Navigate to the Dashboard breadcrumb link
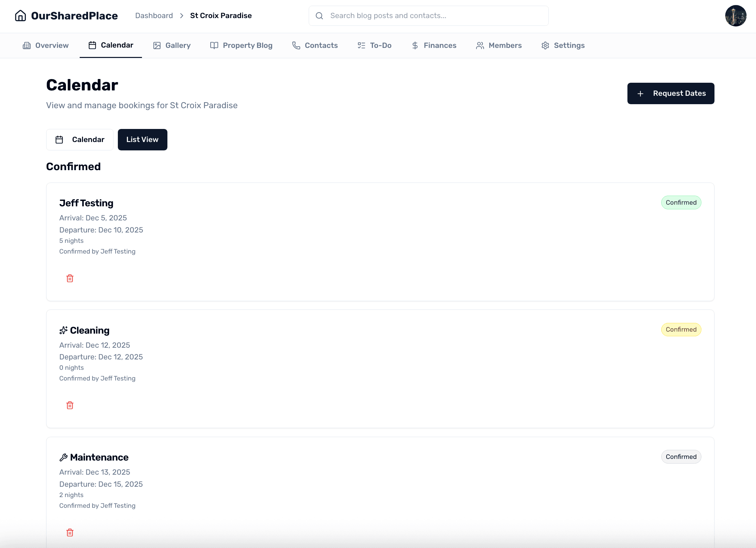The height and width of the screenshot is (548, 756). tap(154, 16)
